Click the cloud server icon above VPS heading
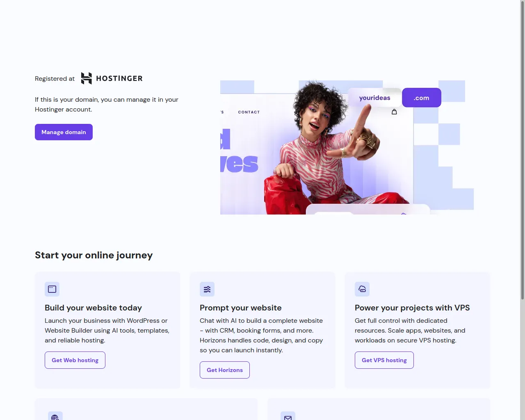 pyautogui.click(x=362, y=289)
